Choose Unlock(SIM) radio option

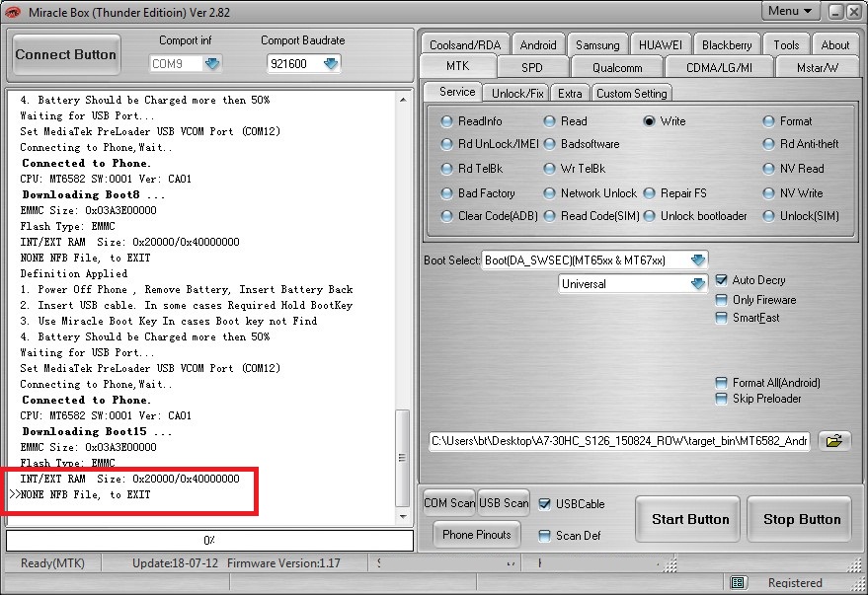click(768, 216)
